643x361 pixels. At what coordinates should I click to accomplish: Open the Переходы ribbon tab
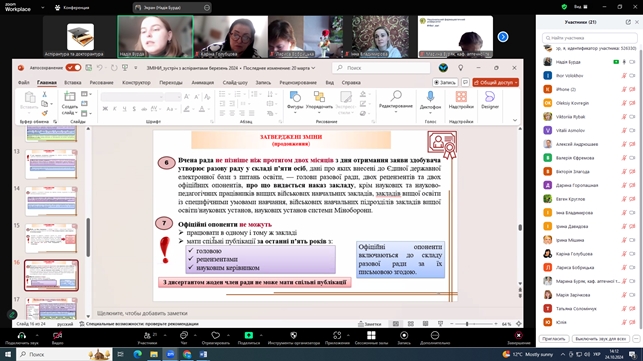click(171, 82)
